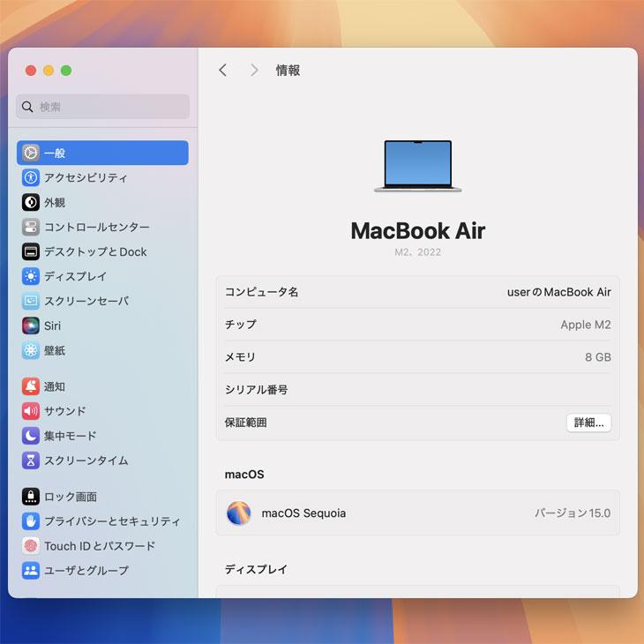Click the バージョン15.0 text

(x=573, y=513)
